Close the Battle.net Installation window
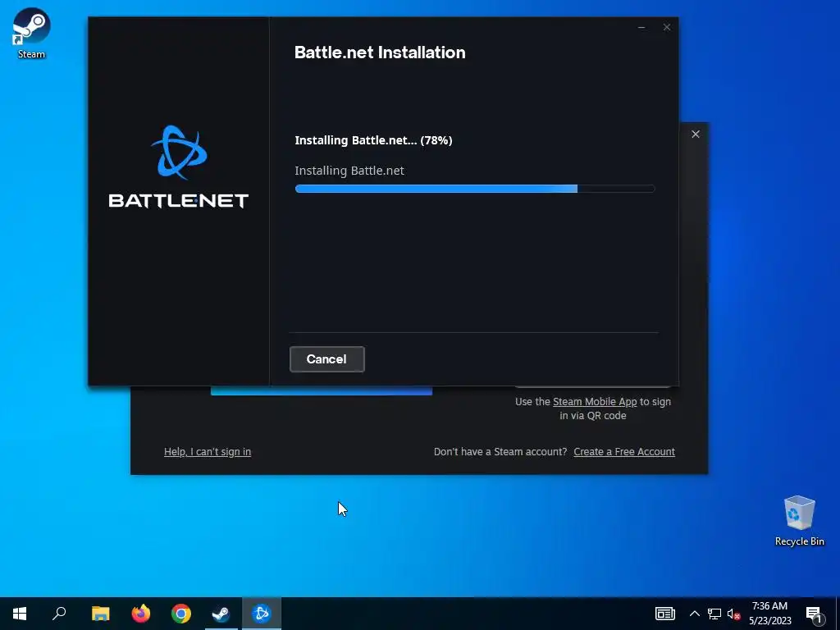The width and height of the screenshot is (840, 630). click(x=666, y=27)
